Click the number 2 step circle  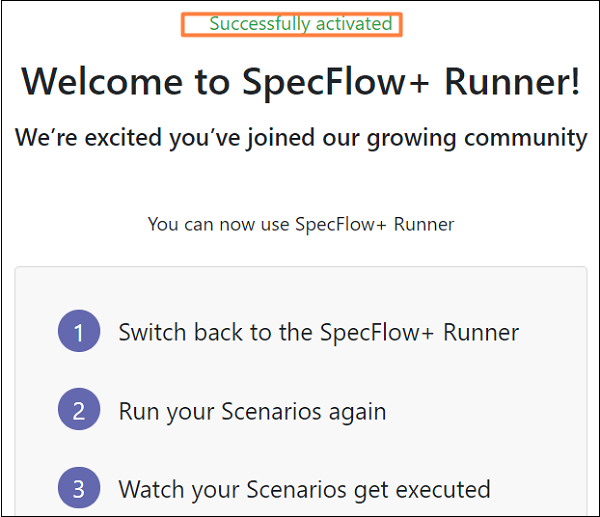pyautogui.click(x=80, y=410)
